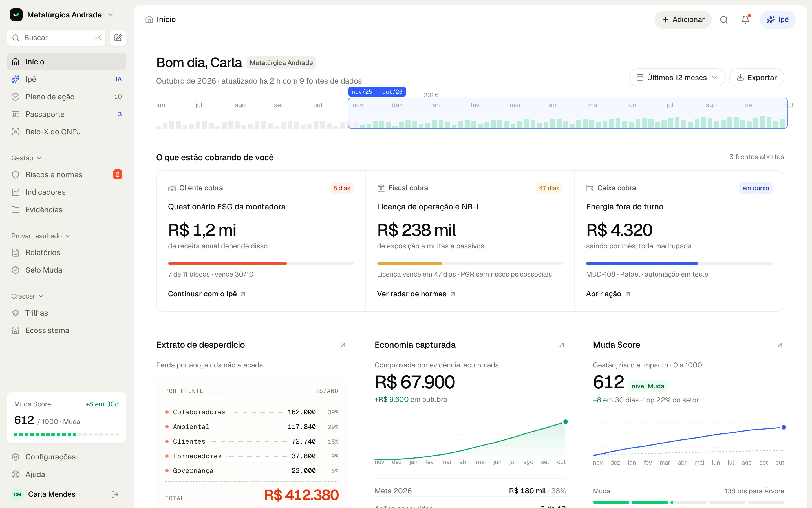Click the Ipê assistant button in top bar
The image size is (812, 508).
point(777,19)
